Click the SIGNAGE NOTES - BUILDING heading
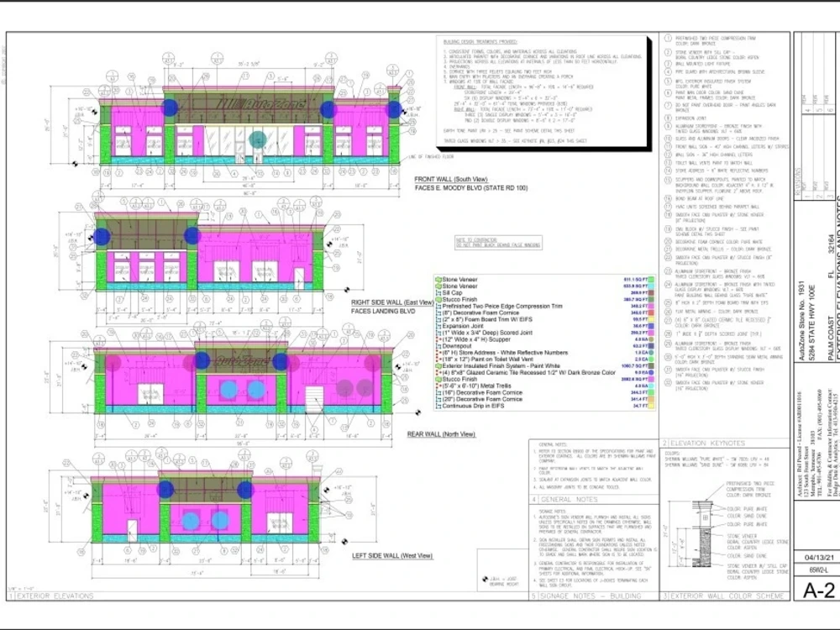 591,596
